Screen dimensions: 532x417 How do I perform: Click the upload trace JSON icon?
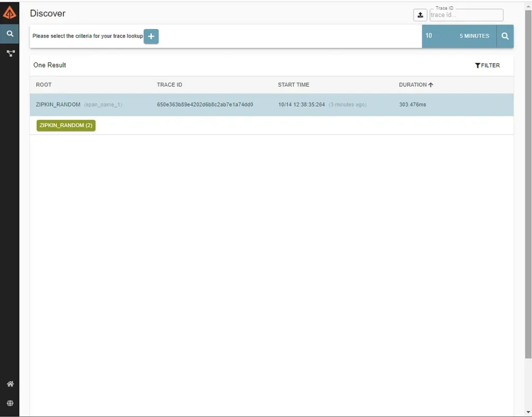tap(420, 15)
